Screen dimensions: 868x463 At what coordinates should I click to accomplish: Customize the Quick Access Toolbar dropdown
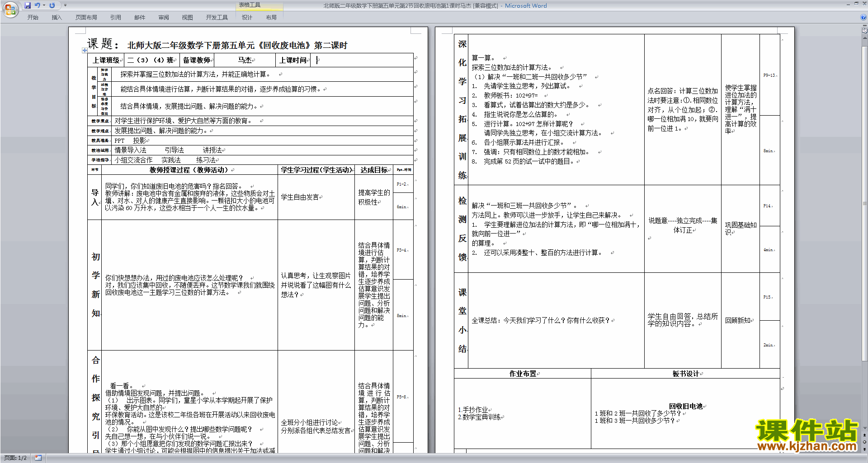65,5
